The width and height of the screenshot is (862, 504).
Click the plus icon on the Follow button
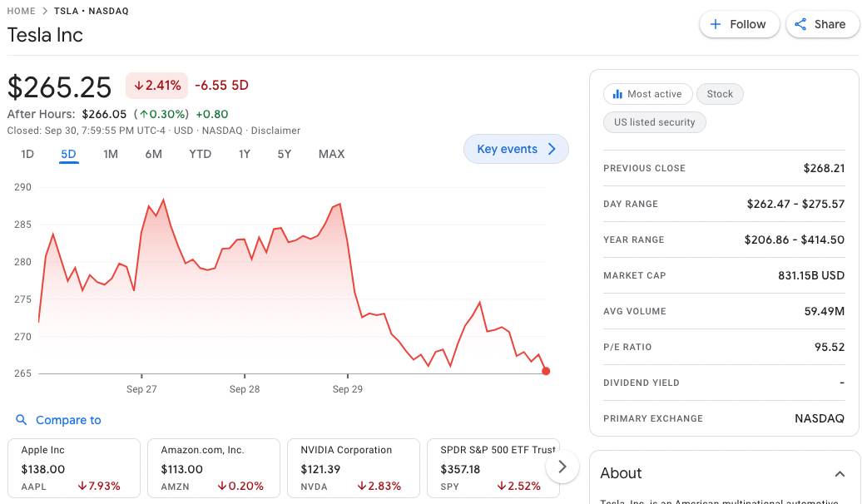point(715,24)
